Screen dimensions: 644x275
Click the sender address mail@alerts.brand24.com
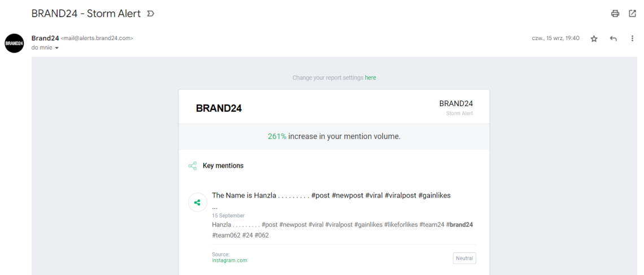tap(97, 38)
